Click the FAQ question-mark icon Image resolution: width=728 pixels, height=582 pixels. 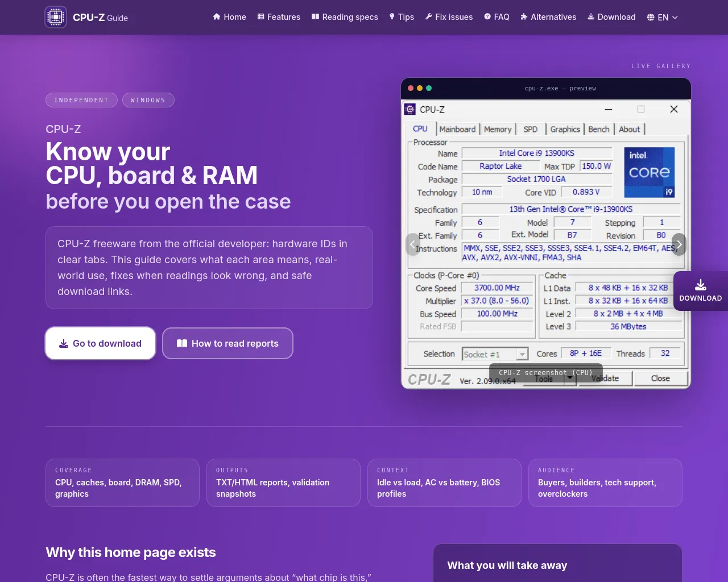pos(487,17)
